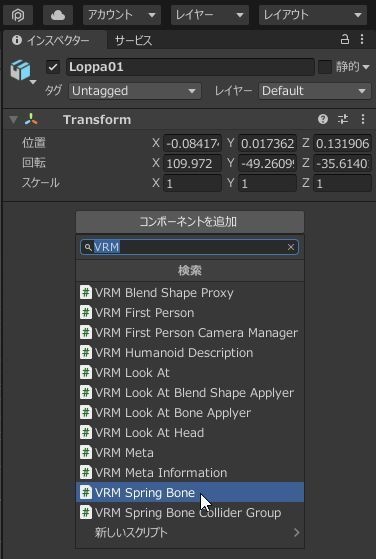Open Transform presets icon
The height and width of the screenshot is (559, 376).
(x=343, y=119)
